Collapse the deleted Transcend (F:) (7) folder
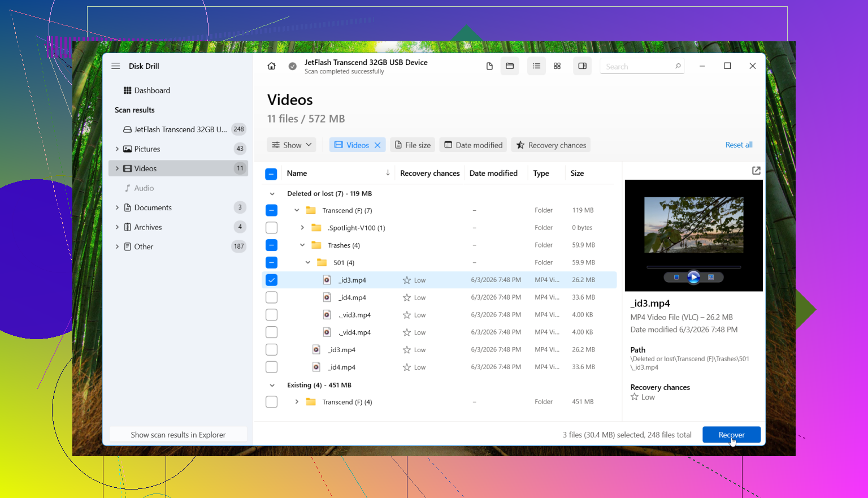 coord(297,210)
